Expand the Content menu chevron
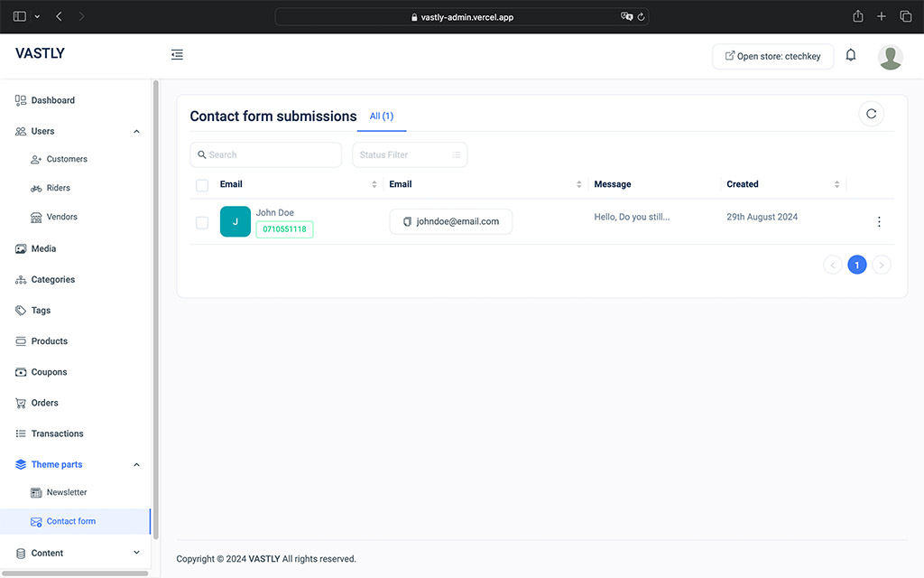 pyautogui.click(x=137, y=553)
